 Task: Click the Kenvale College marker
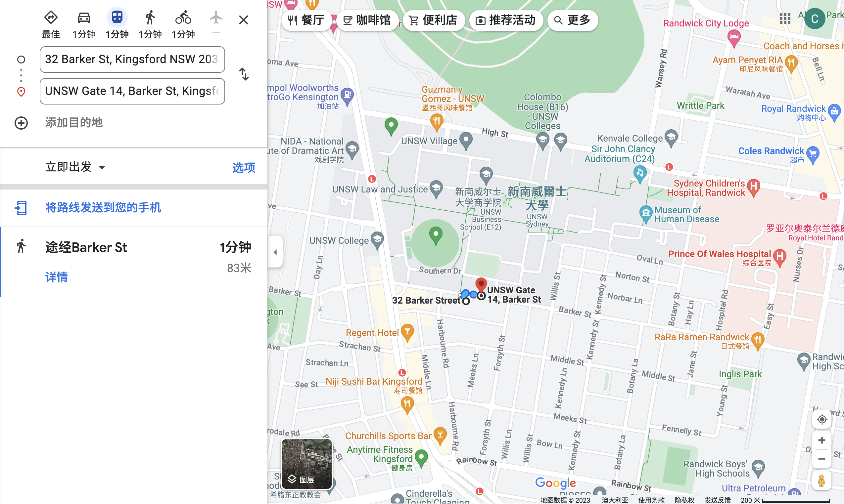(671, 138)
